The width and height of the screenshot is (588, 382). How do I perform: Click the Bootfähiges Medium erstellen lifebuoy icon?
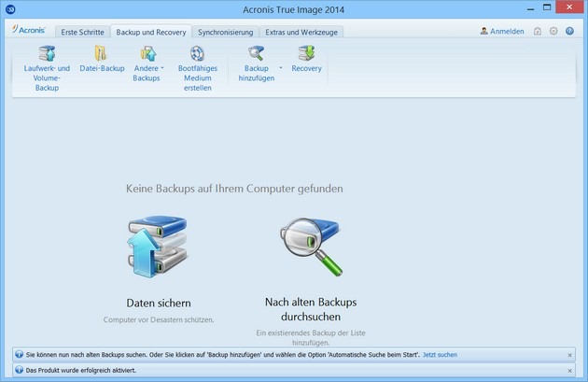click(197, 53)
